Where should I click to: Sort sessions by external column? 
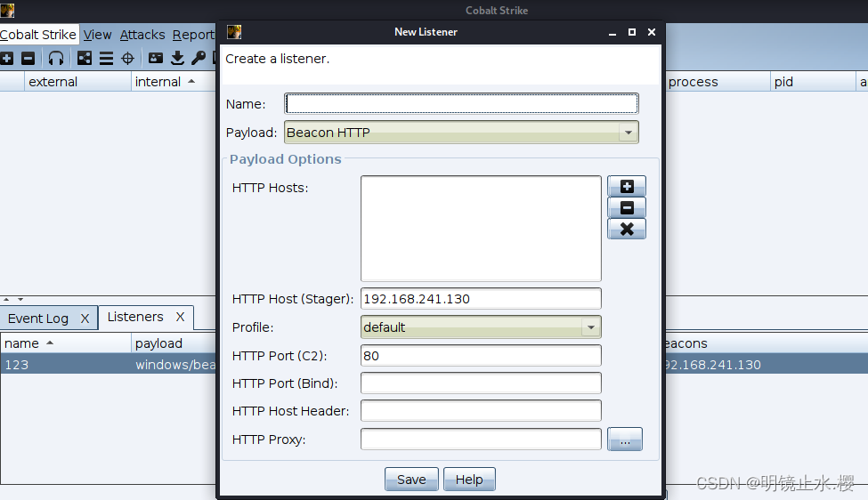pos(77,82)
